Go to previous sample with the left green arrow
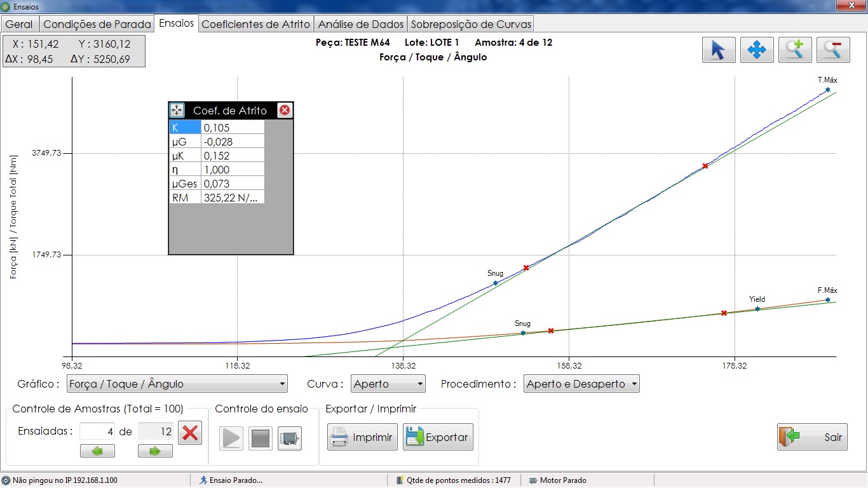Viewport: 868px width, 488px height. coord(97,451)
